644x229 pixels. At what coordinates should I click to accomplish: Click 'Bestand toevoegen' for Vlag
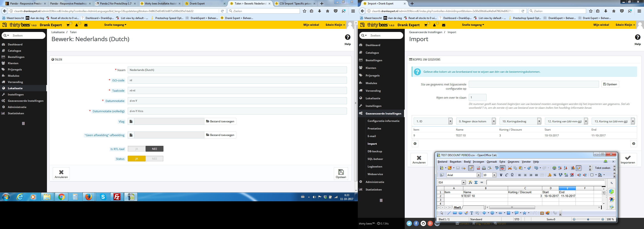click(x=220, y=121)
